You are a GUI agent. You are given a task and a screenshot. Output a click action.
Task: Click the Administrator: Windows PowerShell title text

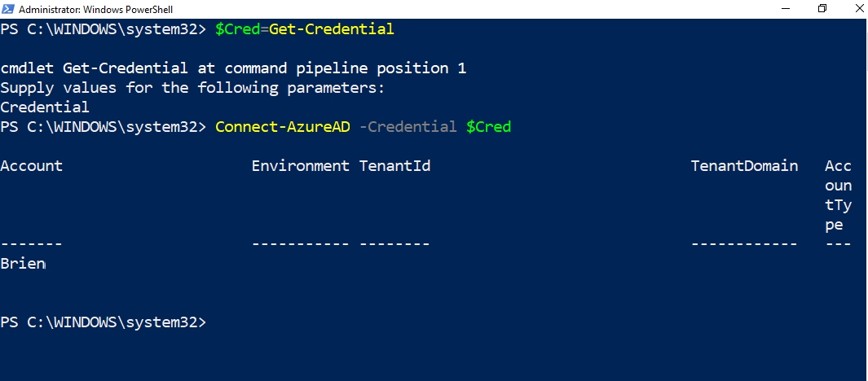coord(95,10)
